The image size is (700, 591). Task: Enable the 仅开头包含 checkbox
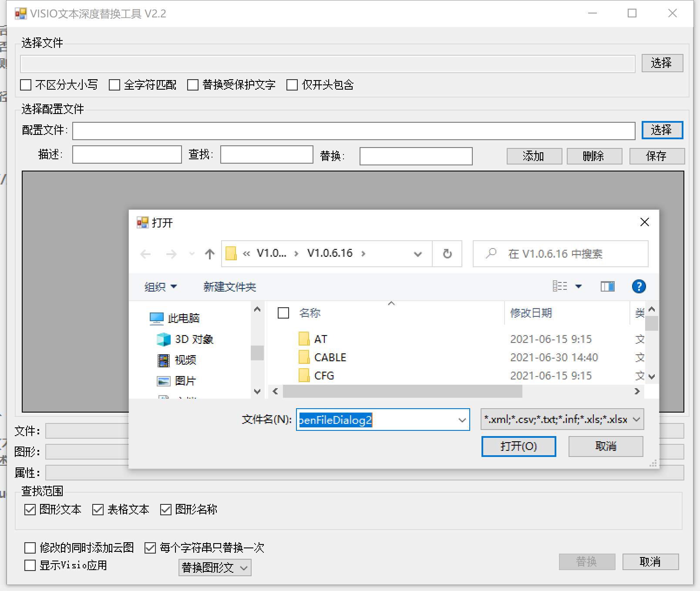pyautogui.click(x=292, y=85)
